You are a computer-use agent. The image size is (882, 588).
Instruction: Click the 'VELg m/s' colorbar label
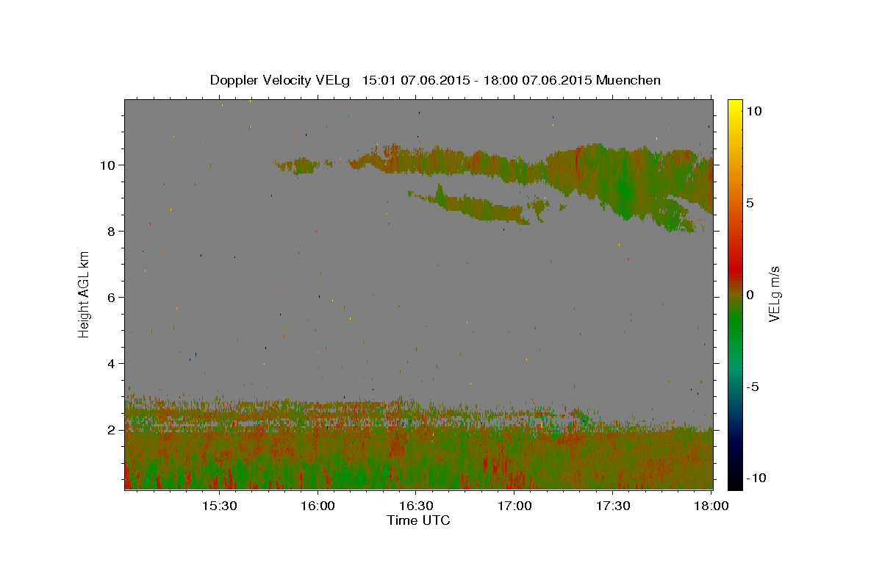click(x=774, y=294)
